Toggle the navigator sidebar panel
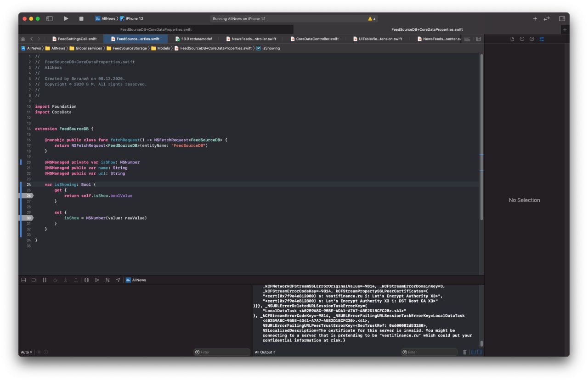 click(50, 18)
